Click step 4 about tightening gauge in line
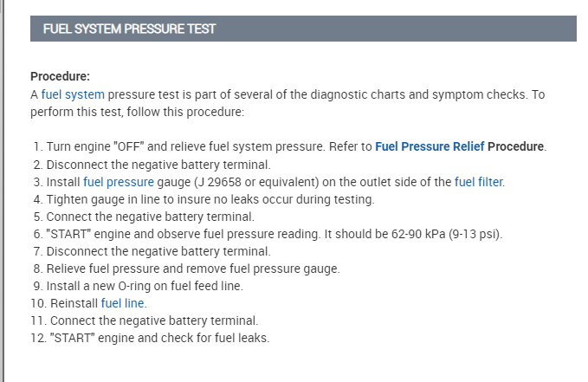Screen dimensions: 588x382 [x=210, y=199]
